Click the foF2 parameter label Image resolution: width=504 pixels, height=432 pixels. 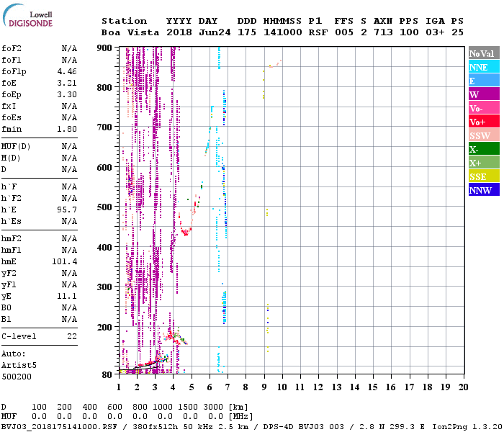tap(12, 48)
